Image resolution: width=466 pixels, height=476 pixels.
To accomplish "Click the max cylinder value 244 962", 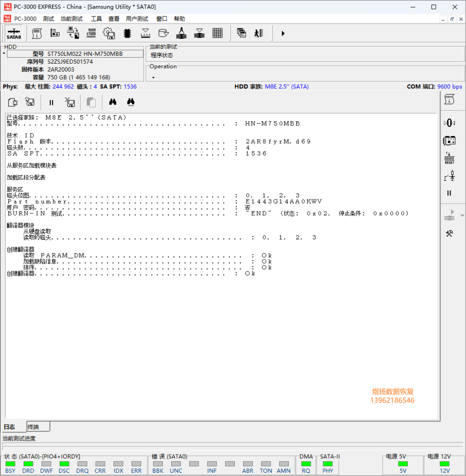I will 63,86.
